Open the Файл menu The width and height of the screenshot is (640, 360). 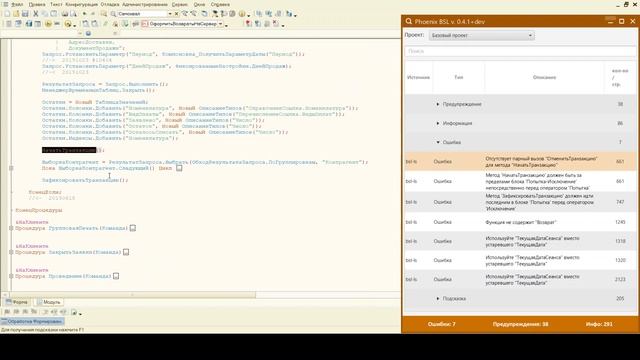click(17, 4)
